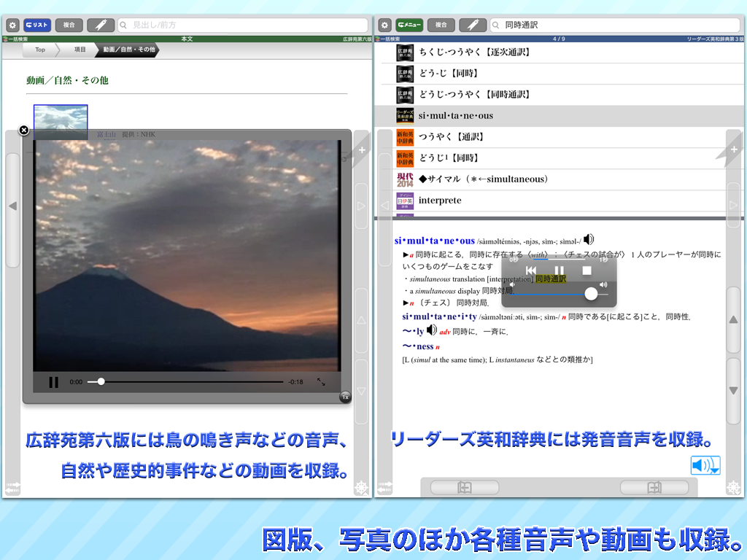747x560 pixels.
Task: Pause the pronunciation audio playback
Action: point(560,271)
